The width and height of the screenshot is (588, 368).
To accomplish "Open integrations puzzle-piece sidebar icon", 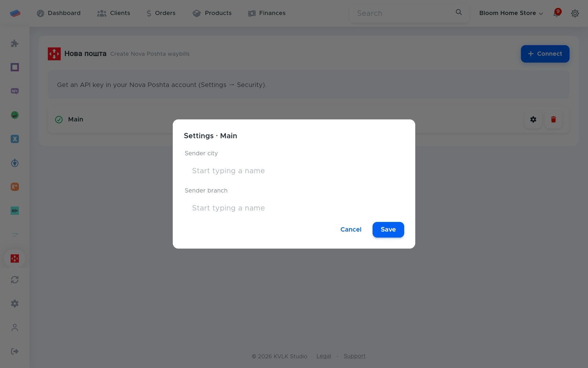I will 15,43.
